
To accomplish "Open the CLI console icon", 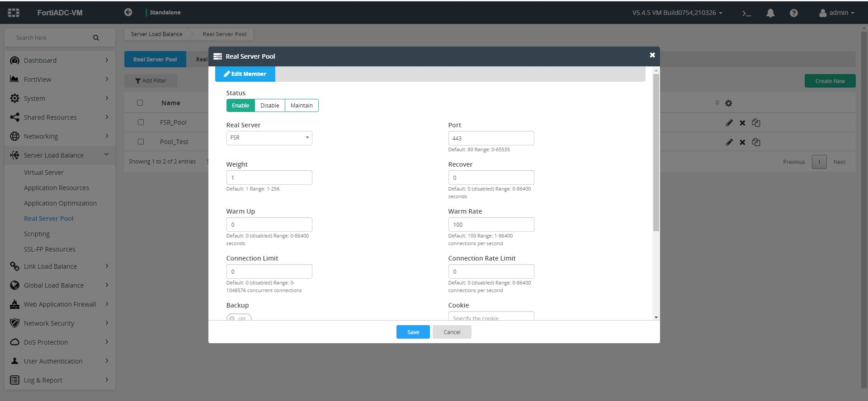I will [x=747, y=13].
